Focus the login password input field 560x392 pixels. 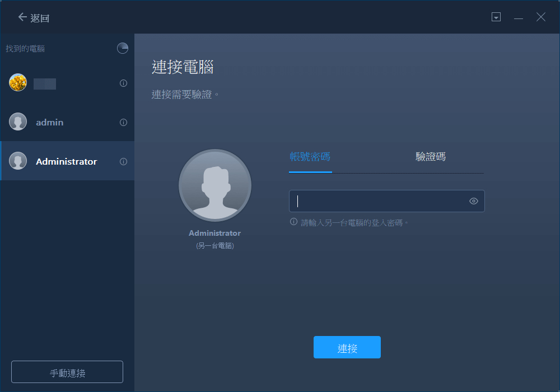pos(378,201)
